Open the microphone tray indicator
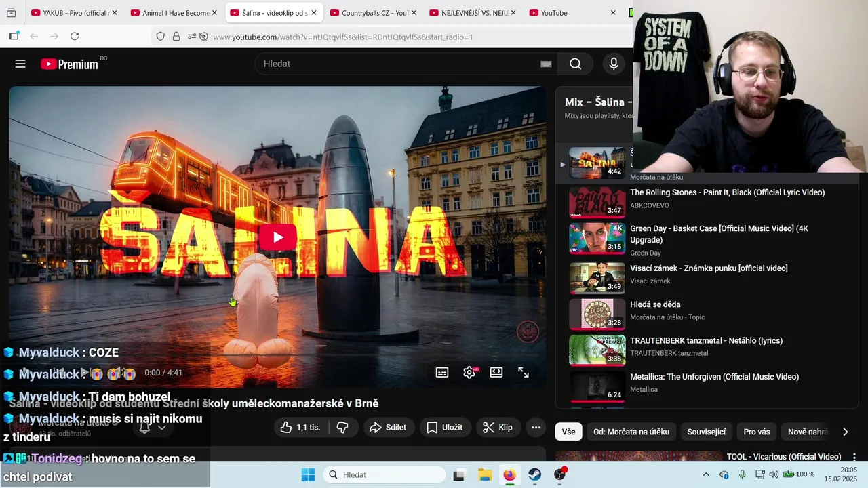Viewport: 868px width, 488px height. tap(743, 474)
